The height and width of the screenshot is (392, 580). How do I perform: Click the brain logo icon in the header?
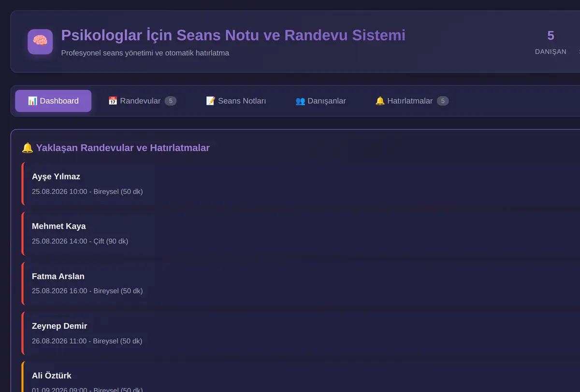[40, 42]
